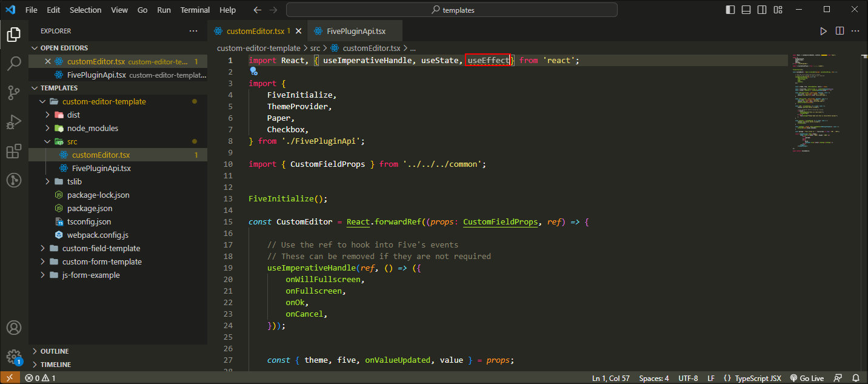Open the Explorer view in the activity bar

(x=13, y=35)
